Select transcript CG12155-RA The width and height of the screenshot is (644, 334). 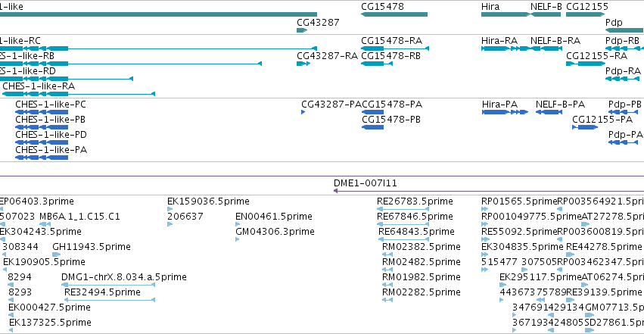click(x=586, y=64)
